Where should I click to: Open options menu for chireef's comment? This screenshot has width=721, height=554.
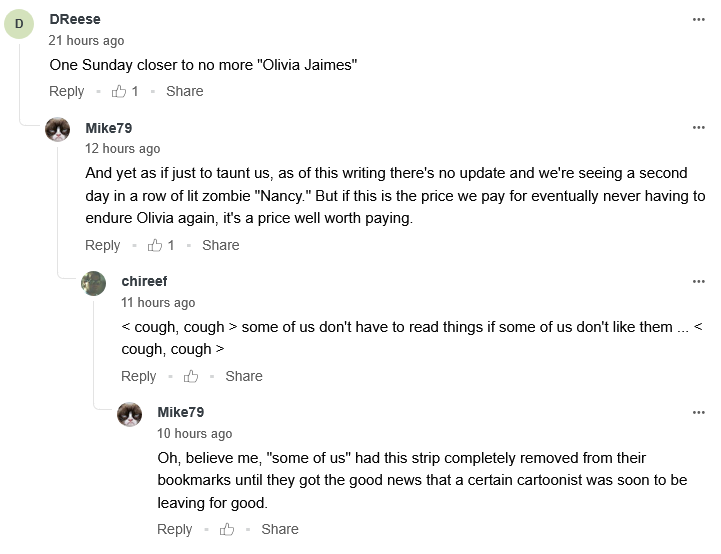coord(698,281)
